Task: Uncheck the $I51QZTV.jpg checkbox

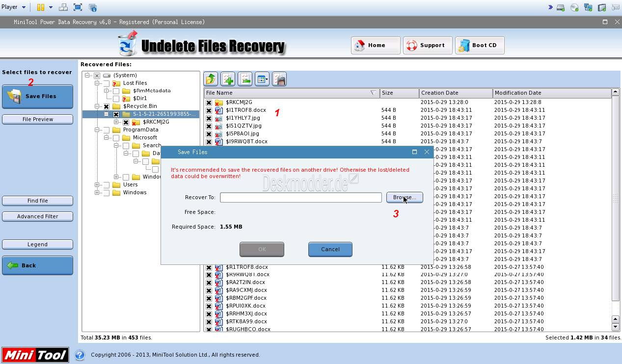Action: pos(209,126)
